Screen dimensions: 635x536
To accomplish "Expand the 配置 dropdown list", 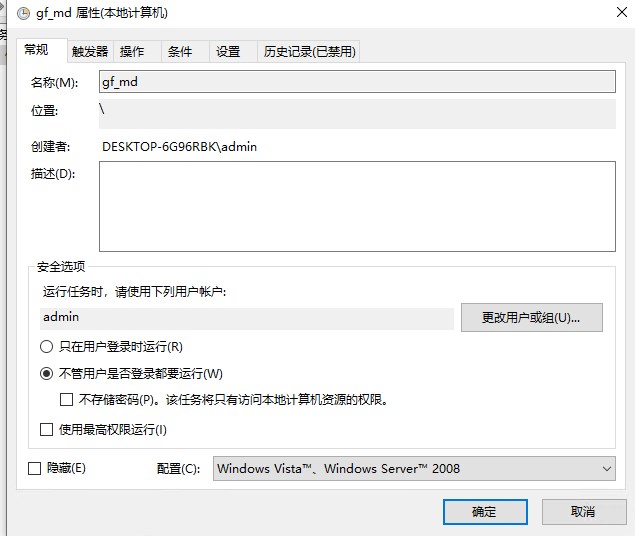I will pyautogui.click(x=414, y=468).
